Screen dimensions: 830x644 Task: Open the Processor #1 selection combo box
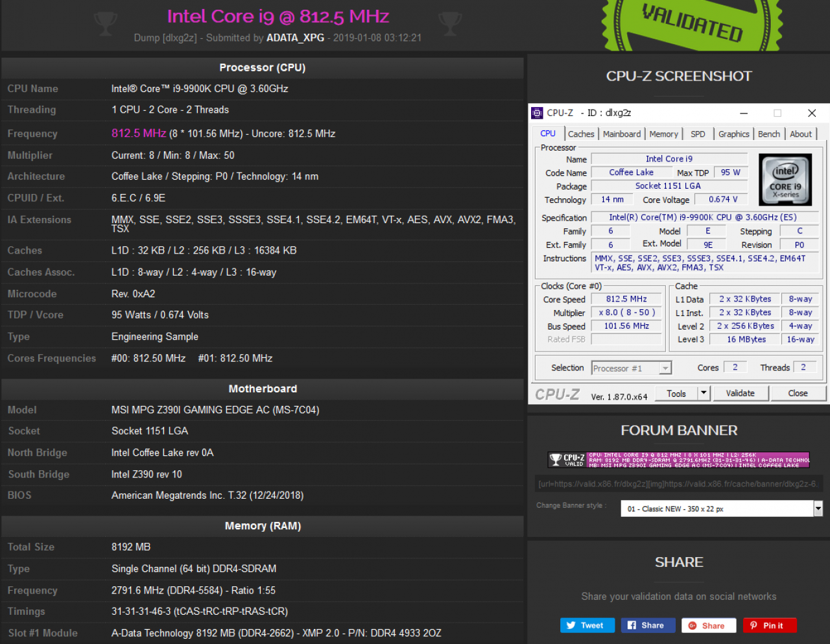pos(632,368)
